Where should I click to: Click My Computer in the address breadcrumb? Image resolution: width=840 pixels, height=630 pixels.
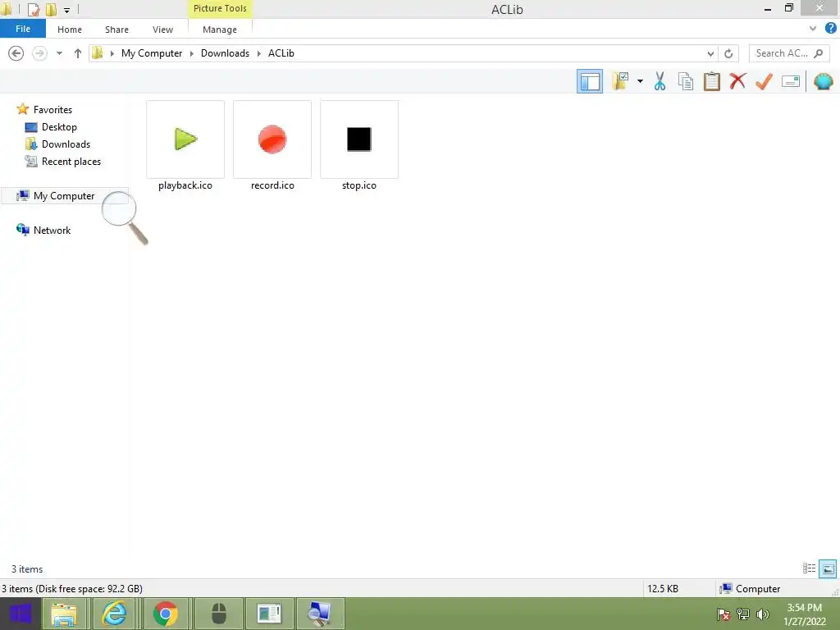[x=152, y=53]
